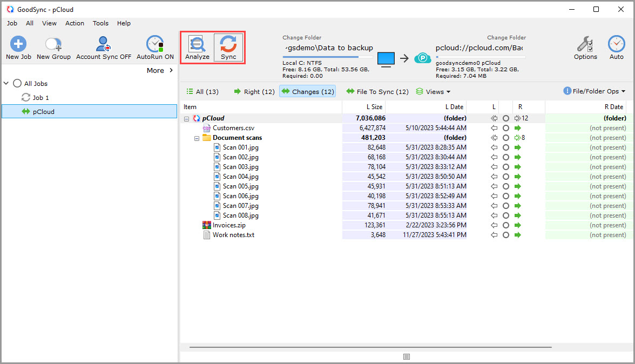
Task: Select do-nothing circle for Scan 001.jpg
Action: coord(506,147)
